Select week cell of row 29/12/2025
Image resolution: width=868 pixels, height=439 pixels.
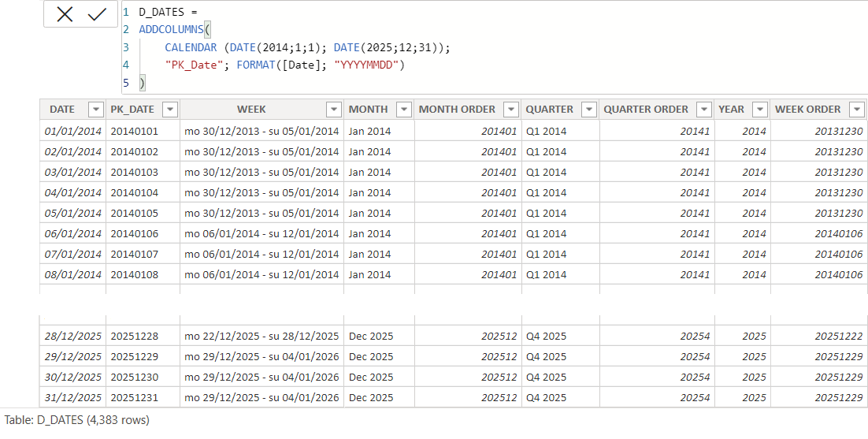point(262,356)
